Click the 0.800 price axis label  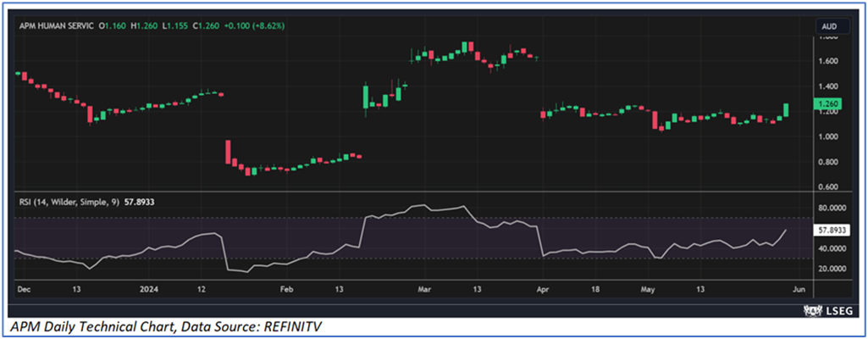829,163
